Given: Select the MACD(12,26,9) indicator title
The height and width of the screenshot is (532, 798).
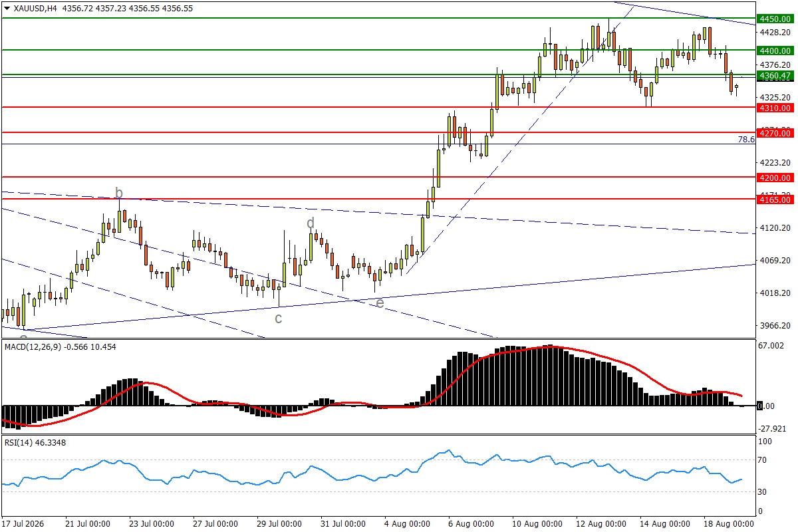Looking at the screenshot, I should coord(32,347).
